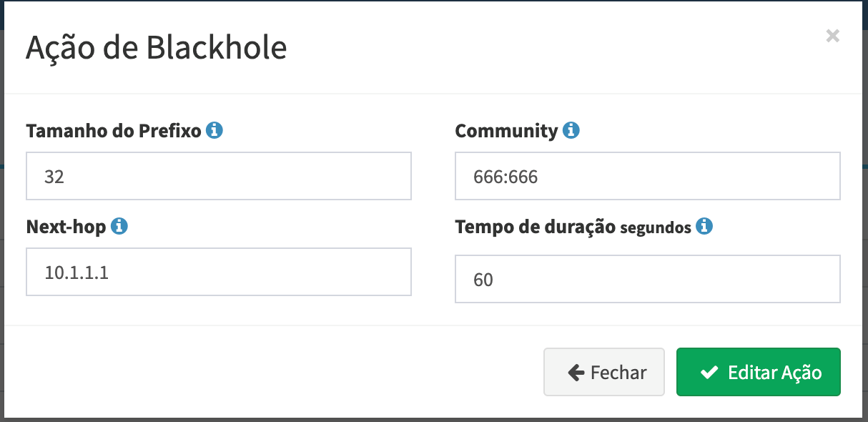The height and width of the screenshot is (422, 868).
Task: Click the Community label text
Action: [506, 131]
